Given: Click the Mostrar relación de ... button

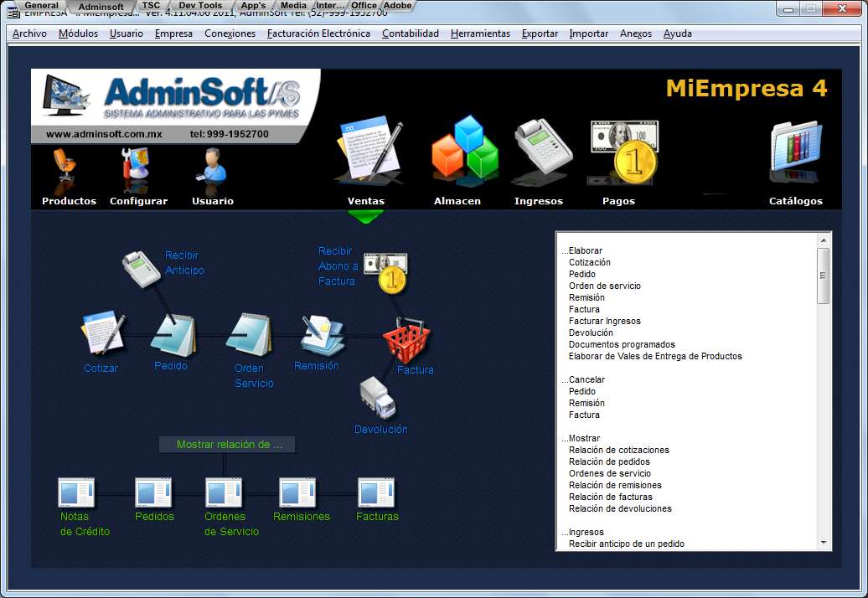Looking at the screenshot, I should point(227,445).
